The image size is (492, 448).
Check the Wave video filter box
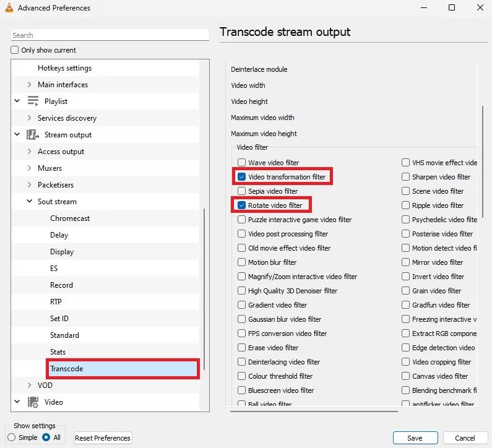(x=241, y=163)
